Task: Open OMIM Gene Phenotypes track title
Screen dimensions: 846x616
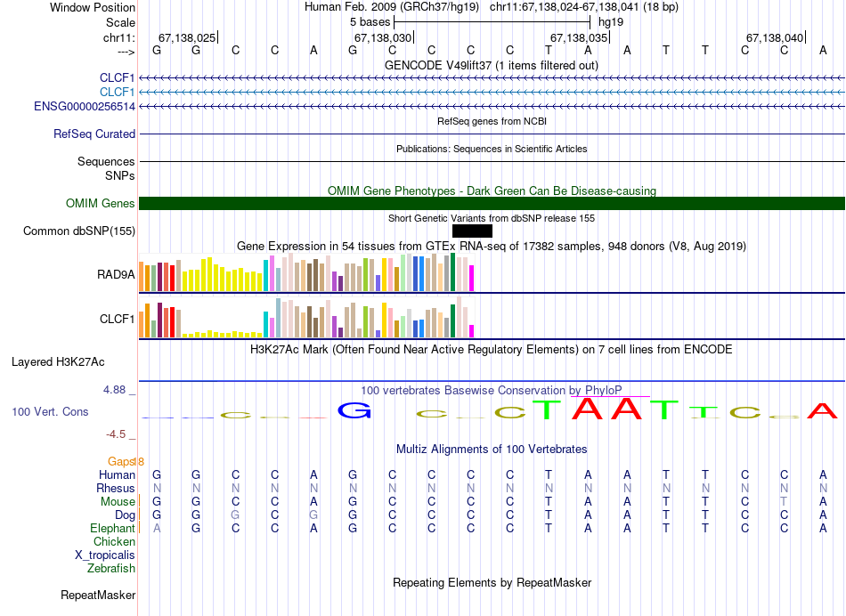Action: [492, 191]
